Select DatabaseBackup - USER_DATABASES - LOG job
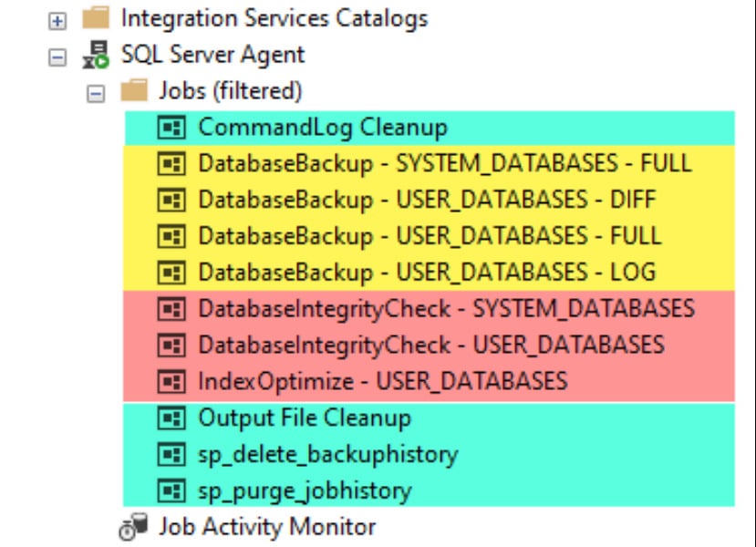756x547 pixels. (x=427, y=273)
